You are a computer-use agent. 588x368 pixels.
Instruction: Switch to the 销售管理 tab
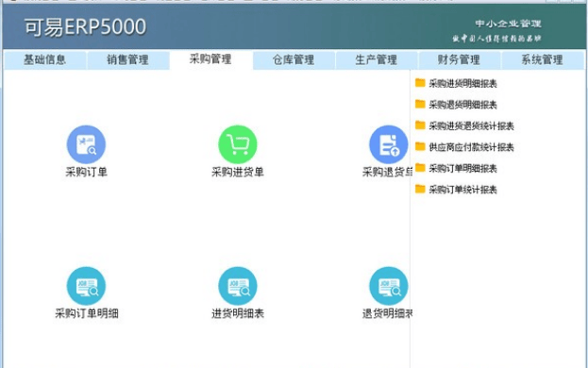pos(127,60)
